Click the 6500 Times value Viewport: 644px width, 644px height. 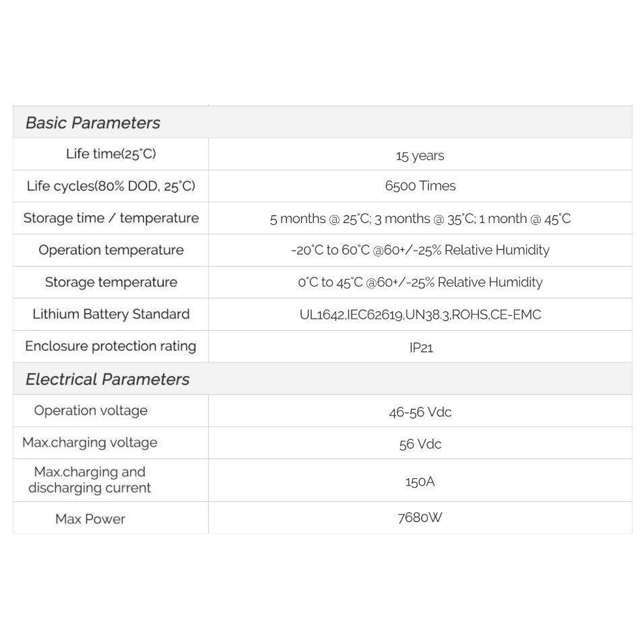coord(420,186)
